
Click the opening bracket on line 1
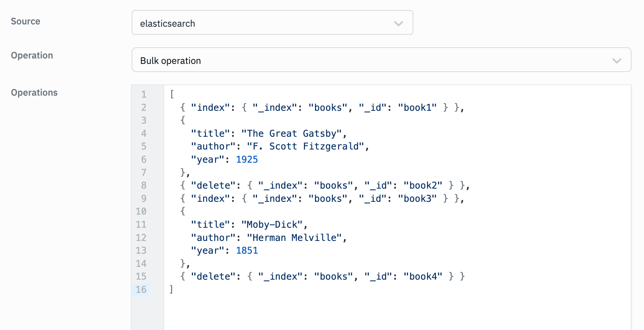coord(172,95)
